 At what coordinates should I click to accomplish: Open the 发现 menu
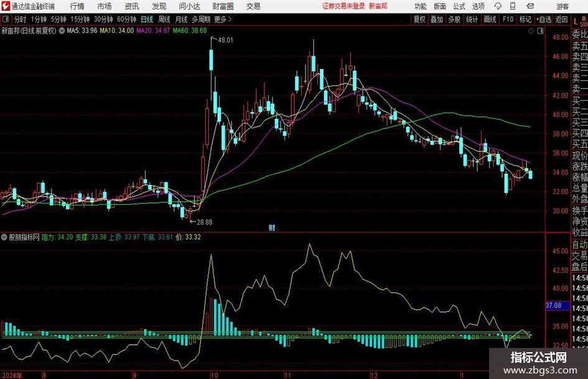click(x=159, y=6)
